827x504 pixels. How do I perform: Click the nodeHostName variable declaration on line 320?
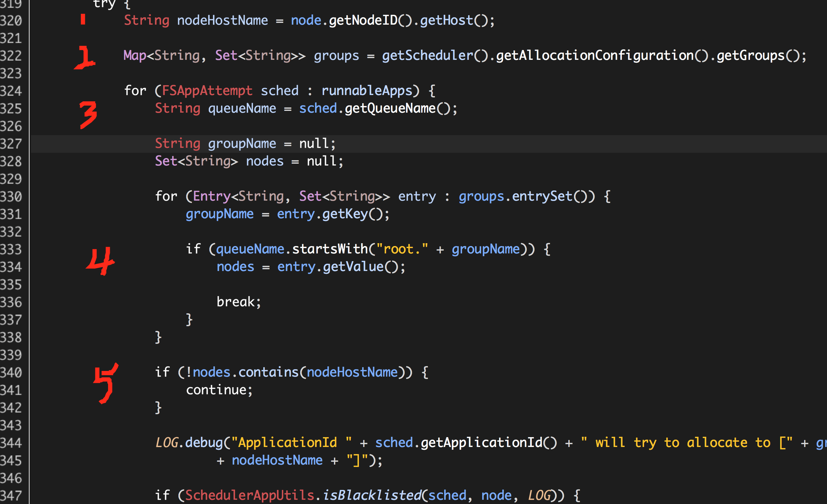pyautogui.click(x=222, y=20)
